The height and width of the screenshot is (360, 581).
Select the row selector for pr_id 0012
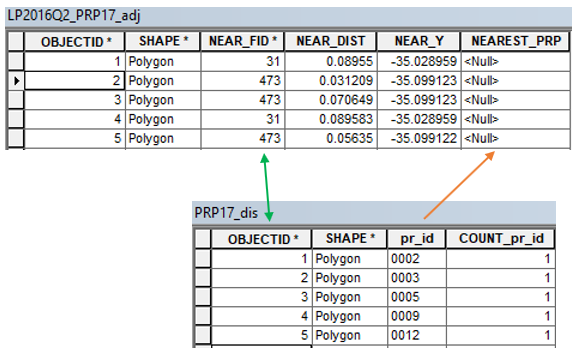pyautogui.click(x=203, y=335)
